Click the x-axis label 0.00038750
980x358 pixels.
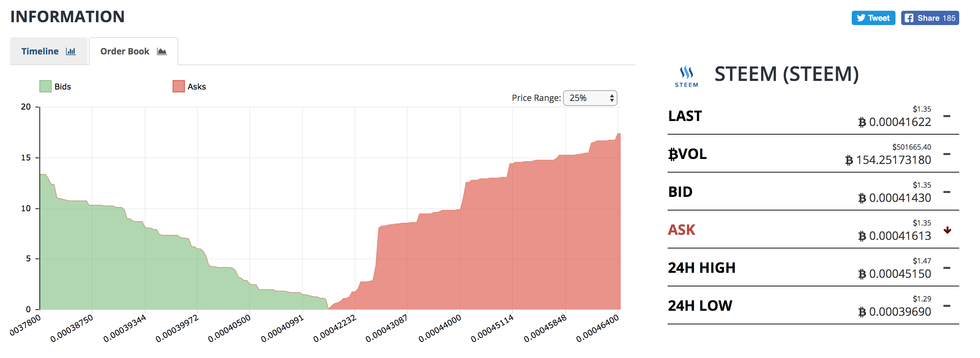click(72, 328)
